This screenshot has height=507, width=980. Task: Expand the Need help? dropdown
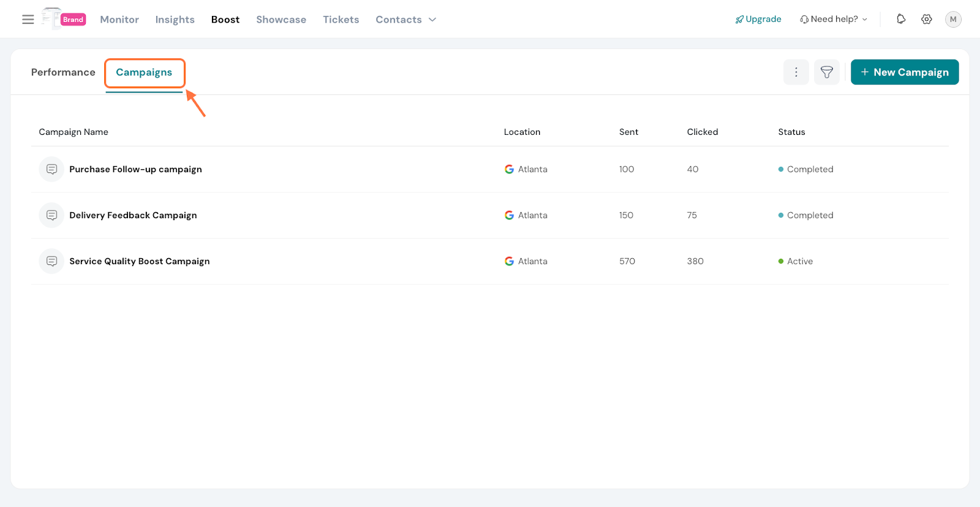pyautogui.click(x=834, y=19)
